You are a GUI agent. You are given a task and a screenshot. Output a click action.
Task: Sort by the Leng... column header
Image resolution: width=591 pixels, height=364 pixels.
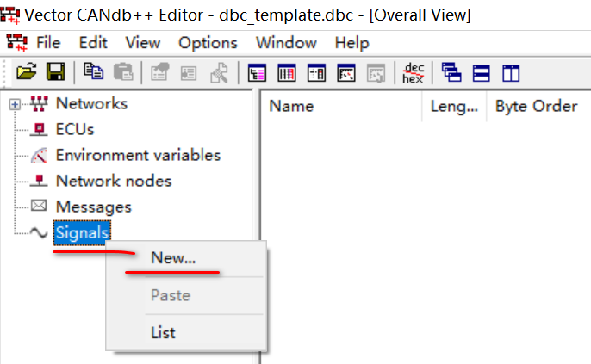click(454, 106)
